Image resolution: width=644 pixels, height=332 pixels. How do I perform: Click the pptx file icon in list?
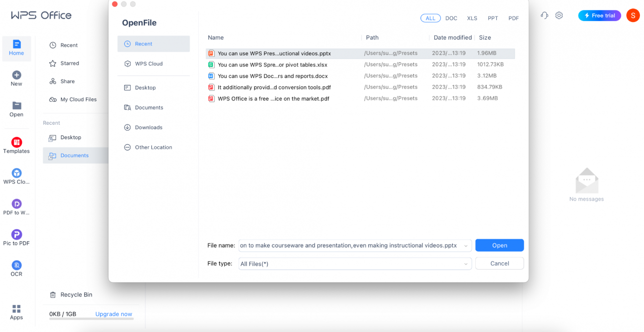point(211,53)
